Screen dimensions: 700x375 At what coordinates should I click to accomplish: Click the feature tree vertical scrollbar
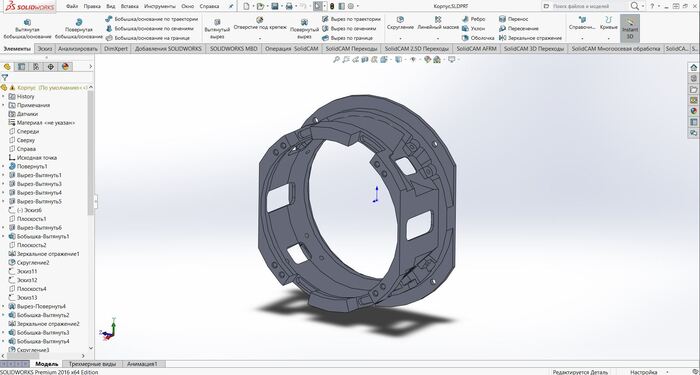click(x=91, y=152)
